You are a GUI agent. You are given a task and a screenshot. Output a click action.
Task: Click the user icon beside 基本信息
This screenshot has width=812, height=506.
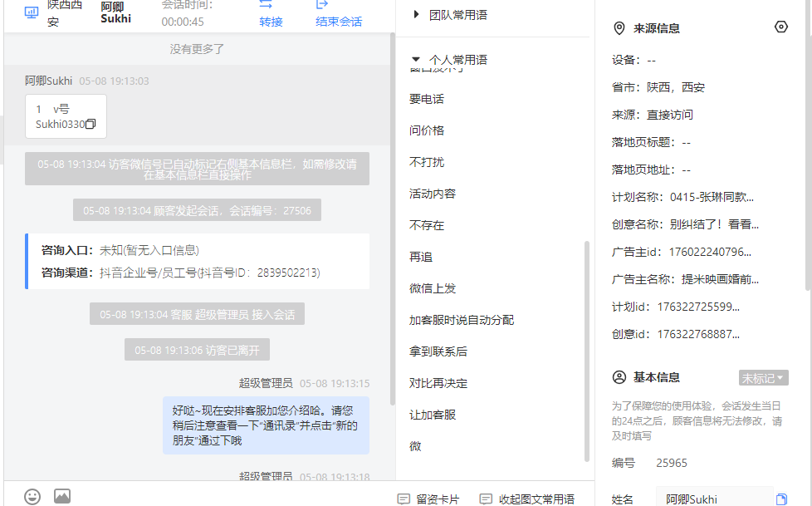(x=619, y=377)
